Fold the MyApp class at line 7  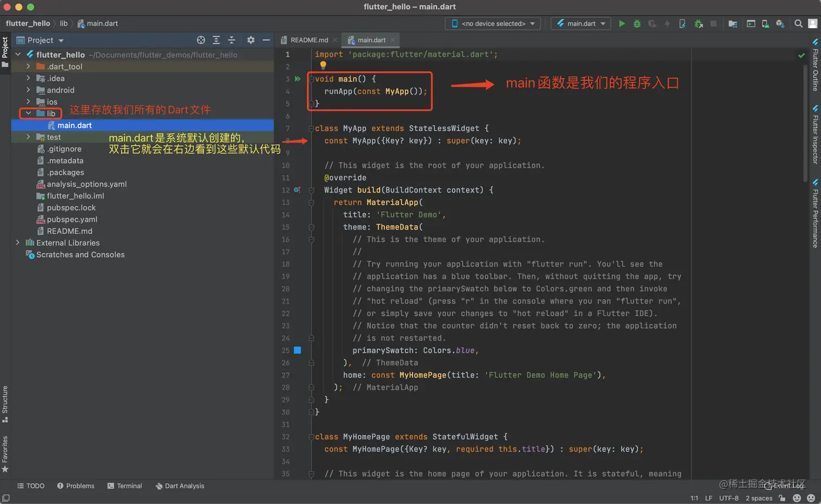click(x=311, y=129)
